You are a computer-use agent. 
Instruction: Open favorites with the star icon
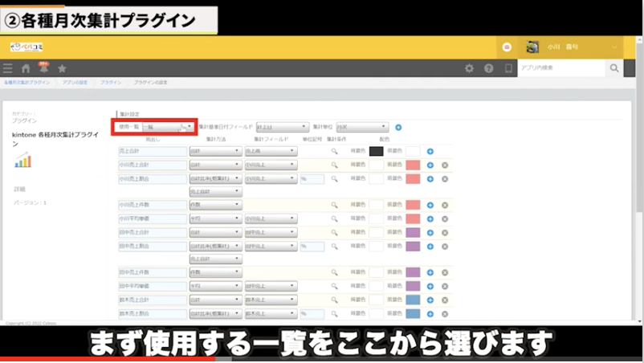click(62, 69)
